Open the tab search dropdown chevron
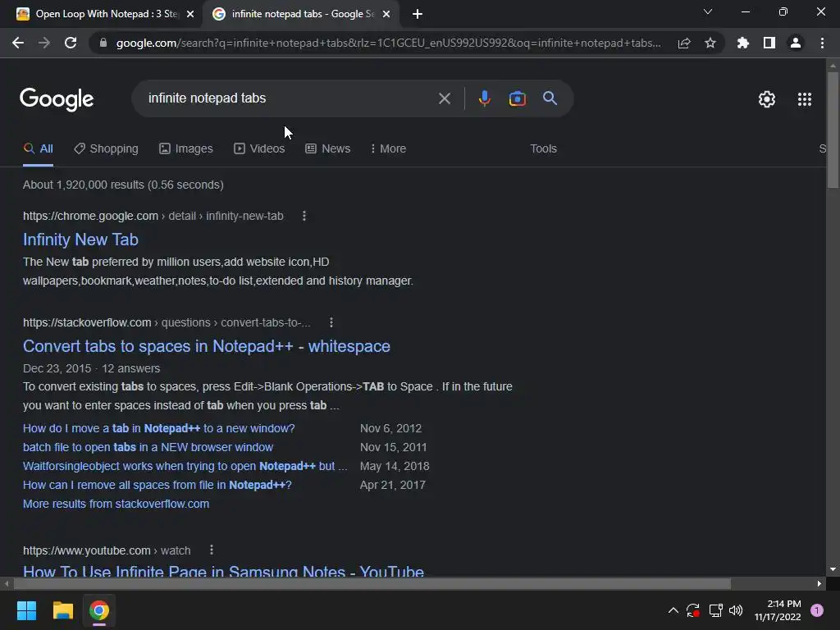The image size is (840, 630). pyautogui.click(x=708, y=11)
